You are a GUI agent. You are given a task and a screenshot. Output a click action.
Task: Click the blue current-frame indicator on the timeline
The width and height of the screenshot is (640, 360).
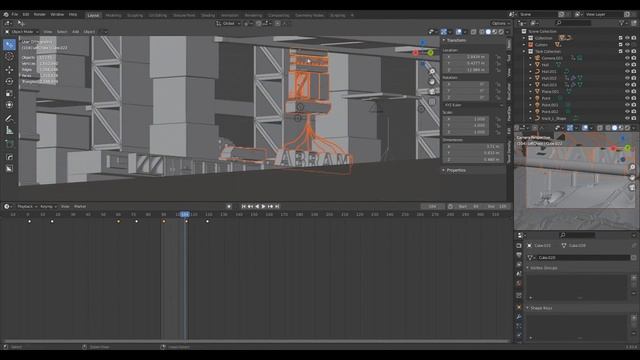pos(185,214)
